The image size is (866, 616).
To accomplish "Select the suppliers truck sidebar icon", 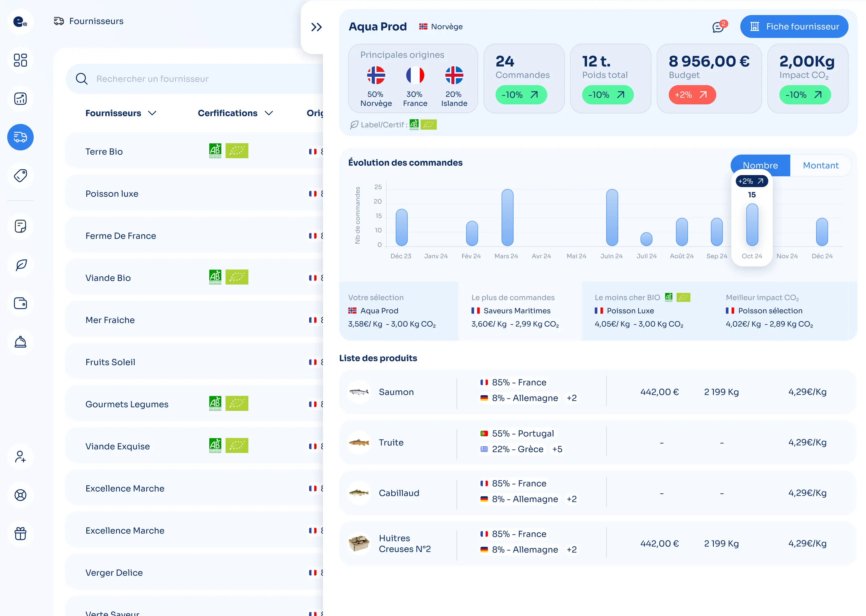I will (20, 137).
